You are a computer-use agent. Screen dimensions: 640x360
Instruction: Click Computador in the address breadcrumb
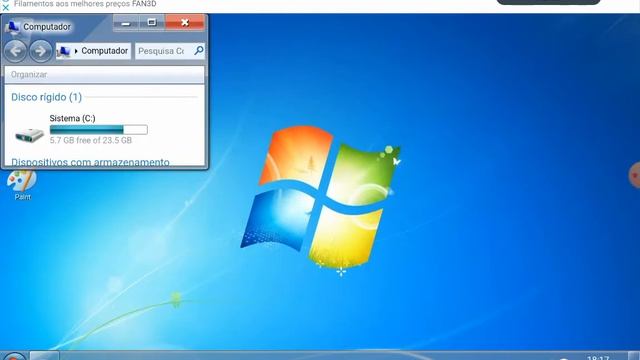[104, 51]
